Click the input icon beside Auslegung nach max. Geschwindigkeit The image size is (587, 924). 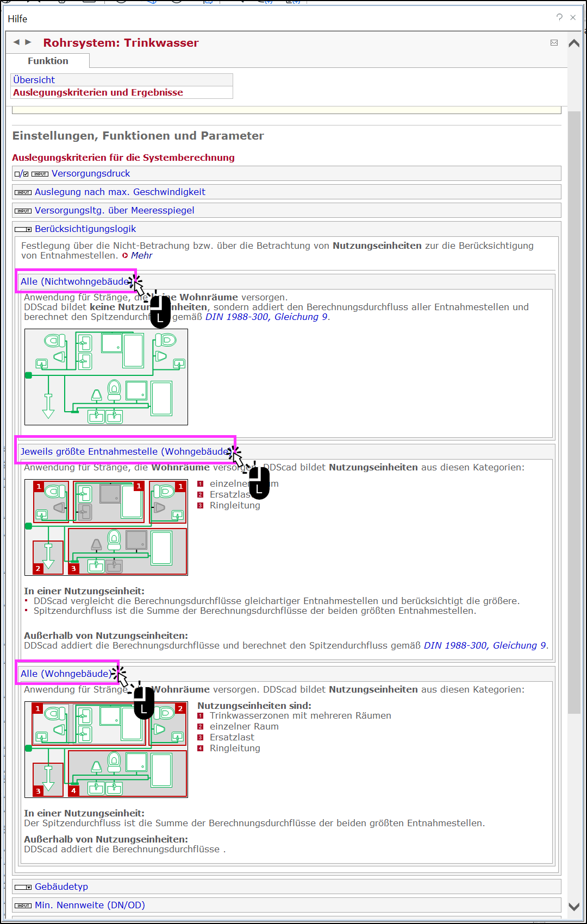point(23,192)
